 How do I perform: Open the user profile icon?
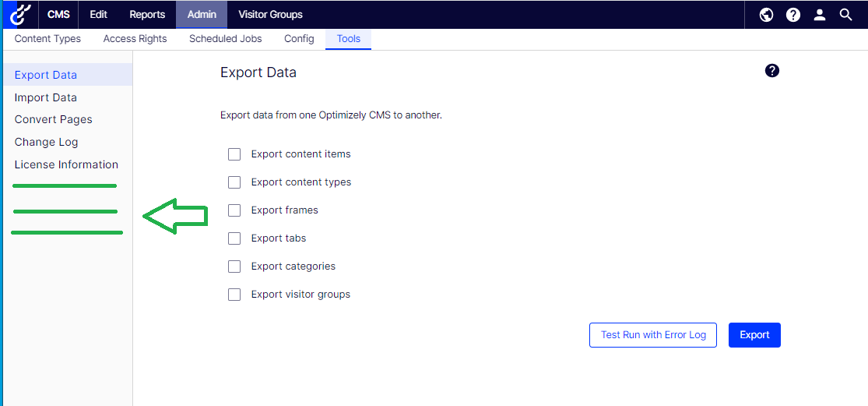point(819,15)
